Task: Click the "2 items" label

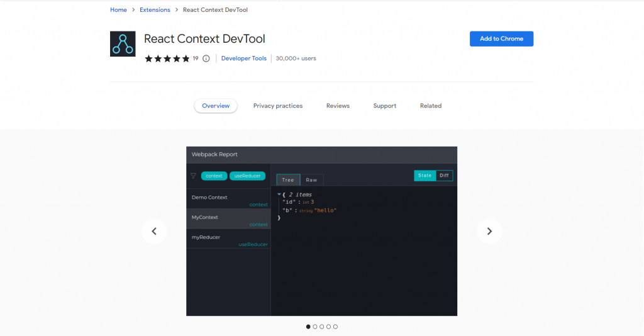Action: point(300,194)
